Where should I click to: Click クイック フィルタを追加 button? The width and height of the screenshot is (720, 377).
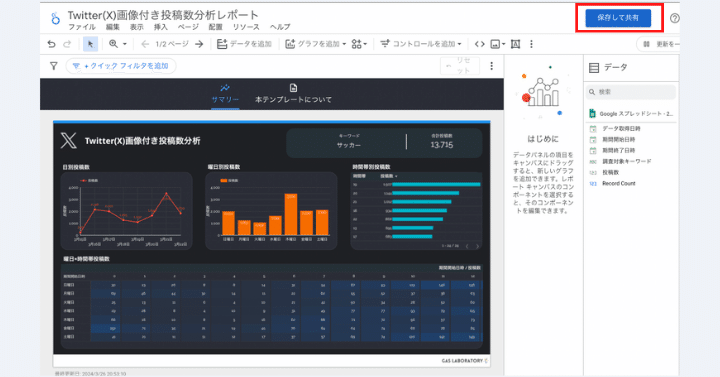[x=121, y=66]
